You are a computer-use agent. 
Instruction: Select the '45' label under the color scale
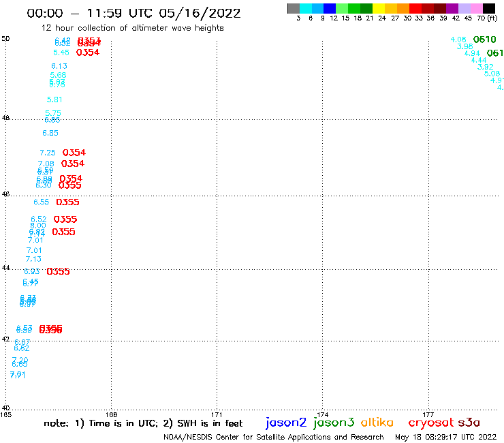(x=468, y=18)
